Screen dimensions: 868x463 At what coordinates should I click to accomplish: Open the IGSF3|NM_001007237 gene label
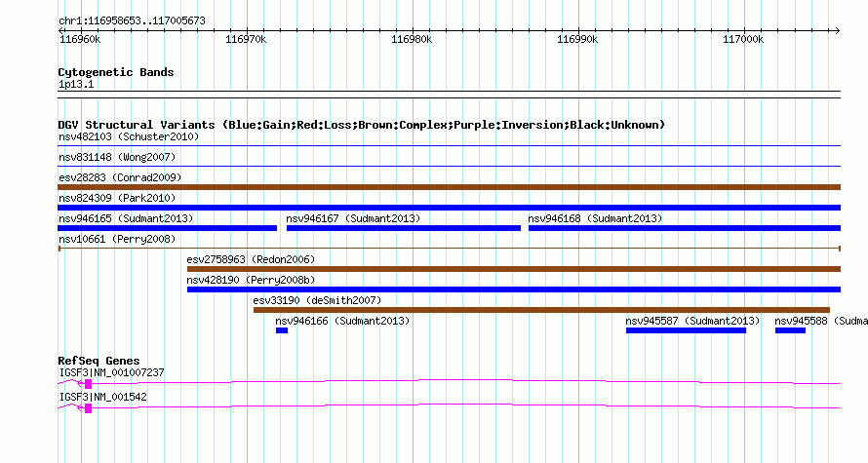[111, 372]
